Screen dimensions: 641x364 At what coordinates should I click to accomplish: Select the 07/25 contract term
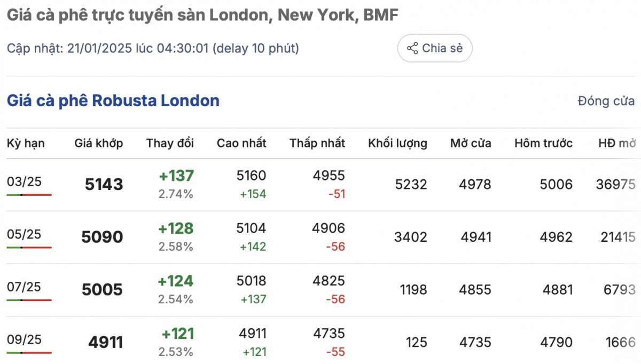point(24,287)
